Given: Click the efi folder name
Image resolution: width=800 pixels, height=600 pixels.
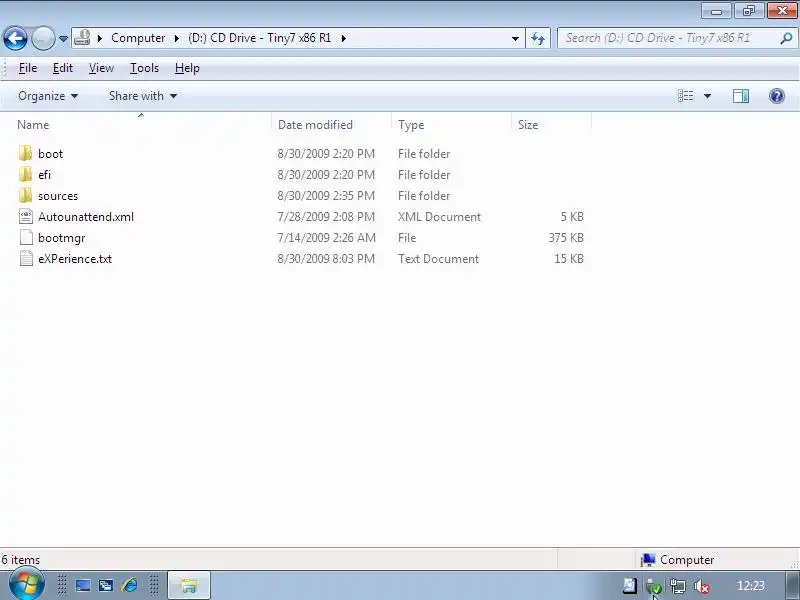Looking at the screenshot, I should pos(44,174).
